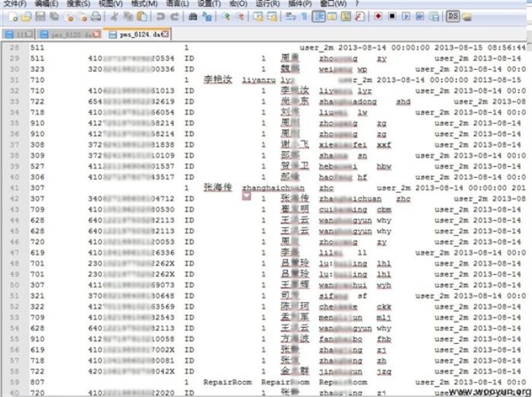The width and height of the screenshot is (532, 397).
Task: Close the pms_6124 tab with red X
Action: click(x=165, y=34)
